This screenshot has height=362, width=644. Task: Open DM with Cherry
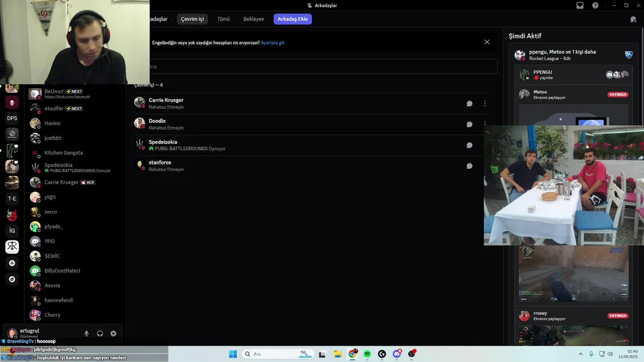(x=75, y=315)
